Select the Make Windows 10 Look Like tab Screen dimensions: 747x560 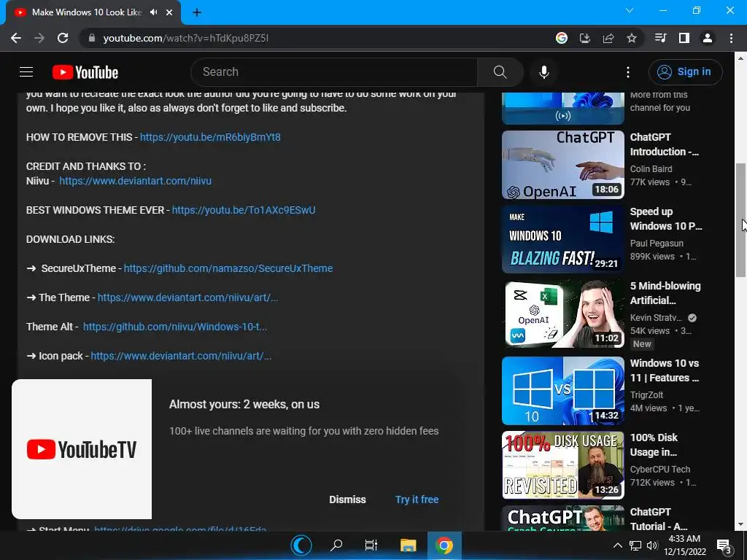pyautogui.click(x=87, y=12)
